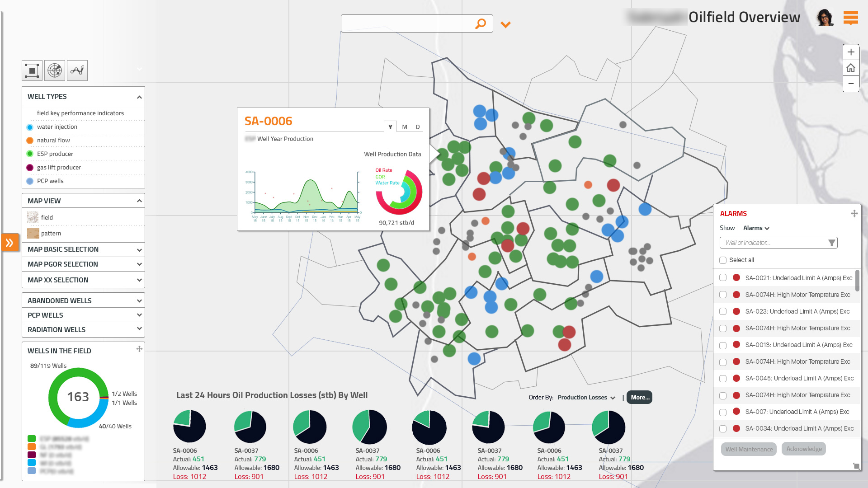Tick the SA-0045 Underload alarm checkbox
Screen dimensions: 868x488
[723, 379]
